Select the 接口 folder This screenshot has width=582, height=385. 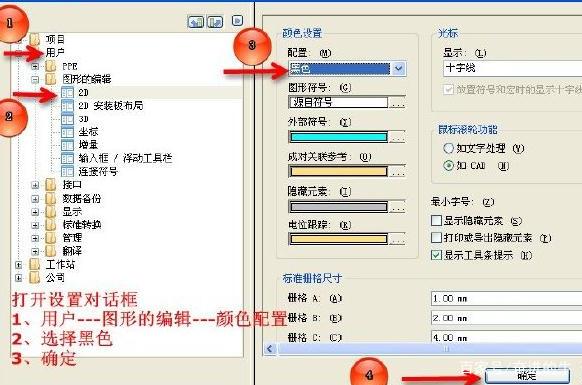coord(72,185)
